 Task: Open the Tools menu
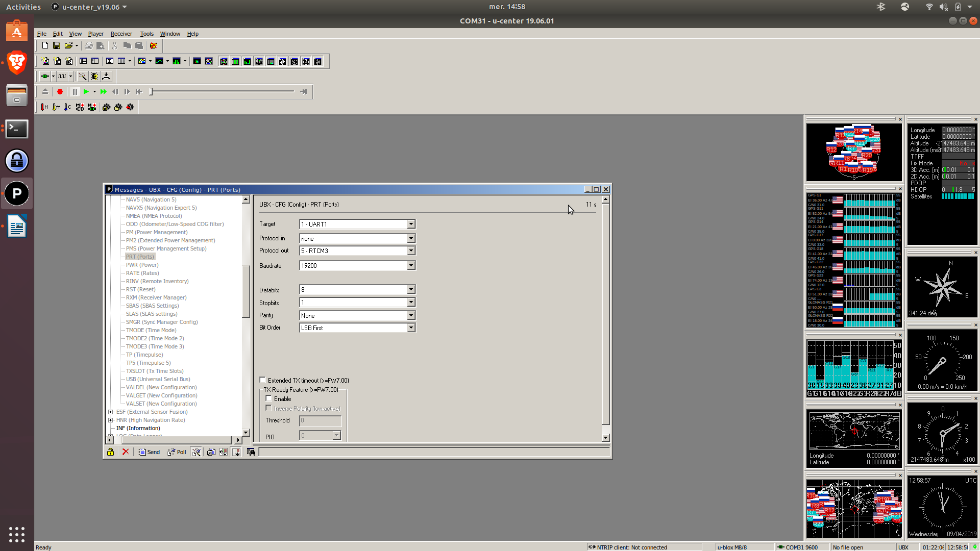pos(146,34)
